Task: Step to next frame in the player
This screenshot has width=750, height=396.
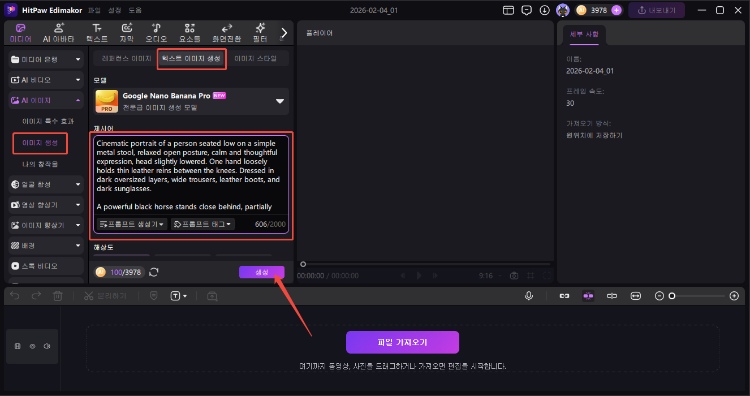Action: [x=435, y=275]
